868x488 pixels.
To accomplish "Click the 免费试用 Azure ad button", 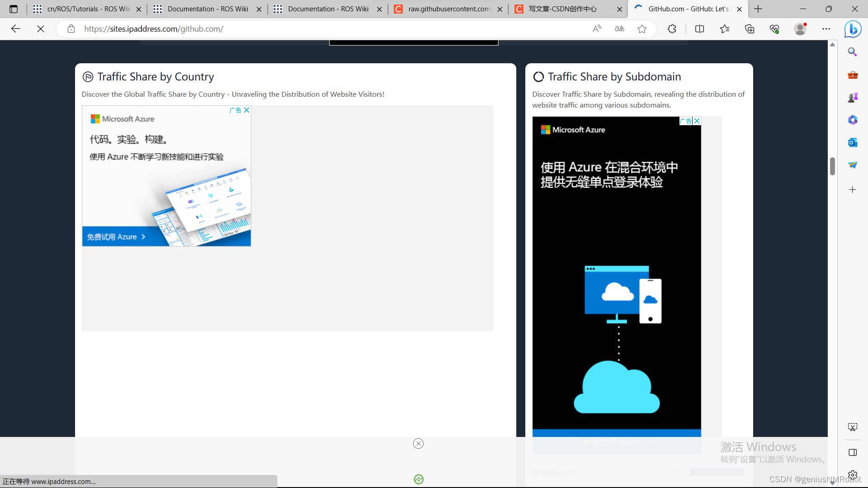I will pyautogui.click(x=116, y=237).
